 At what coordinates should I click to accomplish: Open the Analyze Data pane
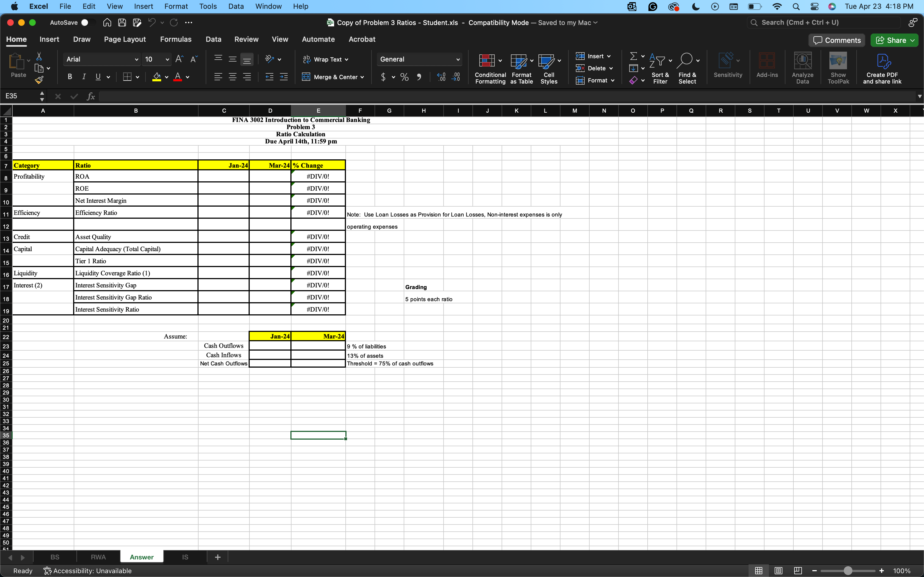point(802,68)
